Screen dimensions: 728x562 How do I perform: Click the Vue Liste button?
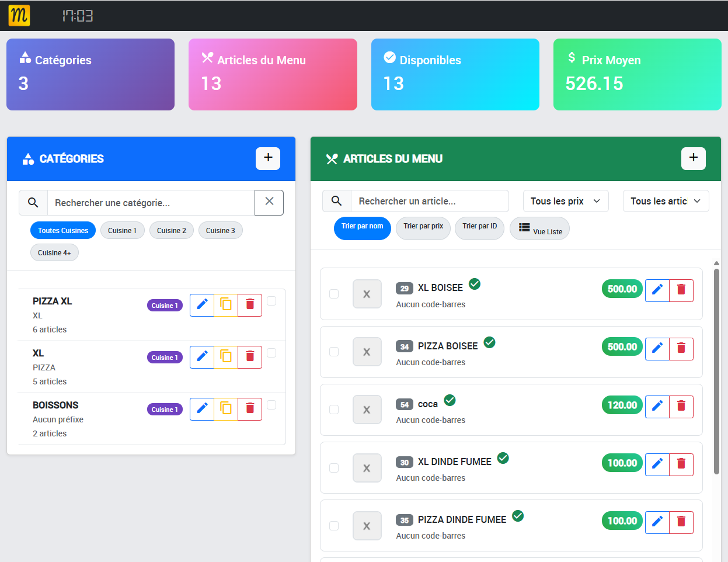click(x=539, y=228)
